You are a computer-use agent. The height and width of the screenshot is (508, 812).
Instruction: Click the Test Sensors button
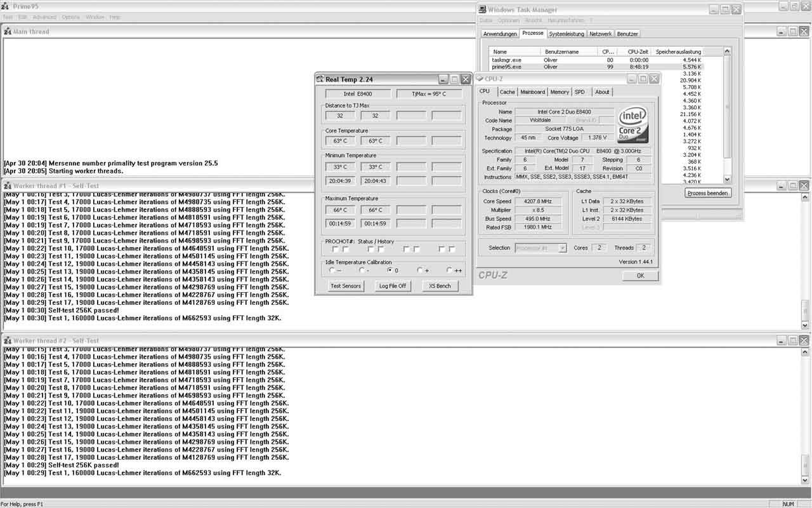[346, 286]
